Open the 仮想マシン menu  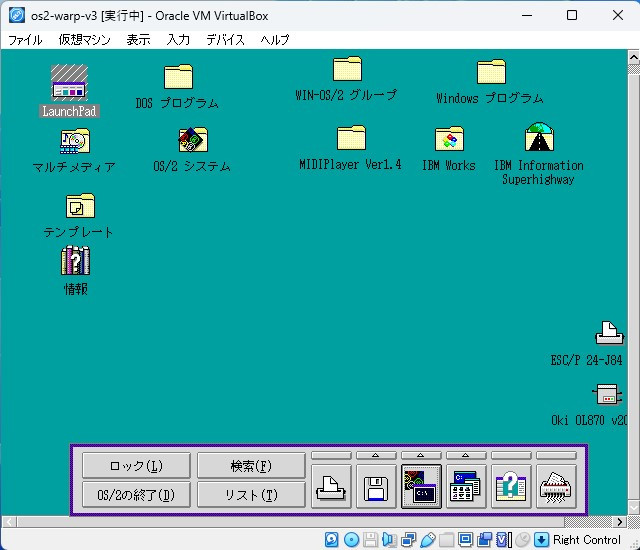point(84,40)
